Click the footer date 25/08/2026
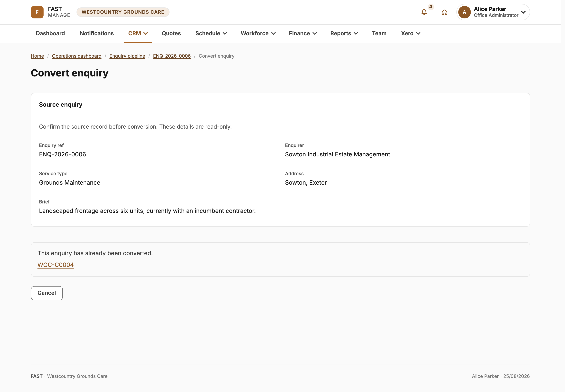The image size is (565, 392). point(516,376)
